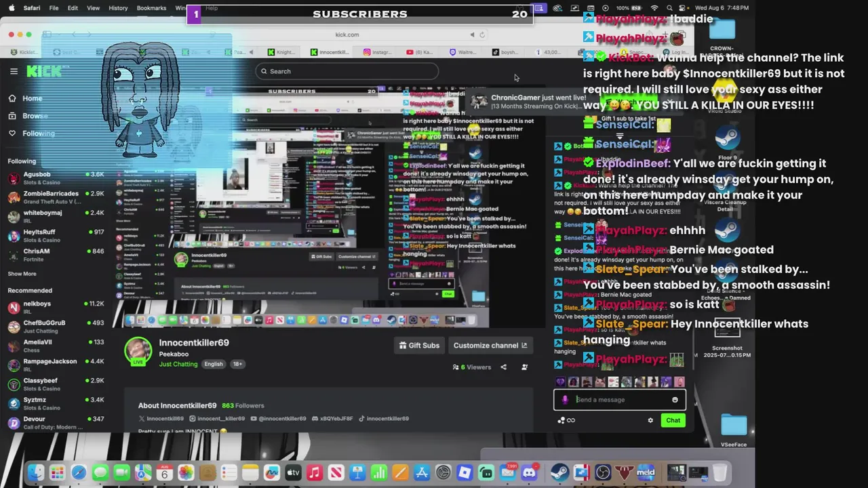Open Trash in the Dock
The width and height of the screenshot is (868, 488).
[720, 472]
